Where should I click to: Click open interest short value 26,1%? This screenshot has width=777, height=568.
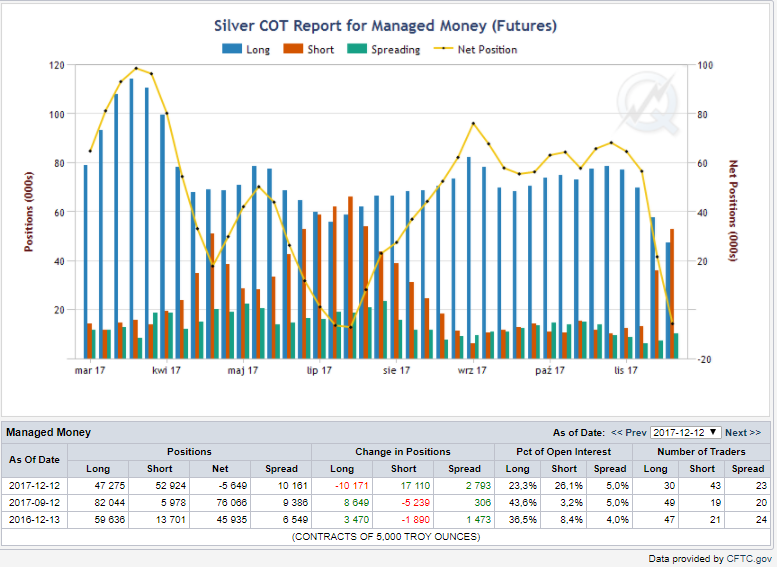click(x=569, y=486)
